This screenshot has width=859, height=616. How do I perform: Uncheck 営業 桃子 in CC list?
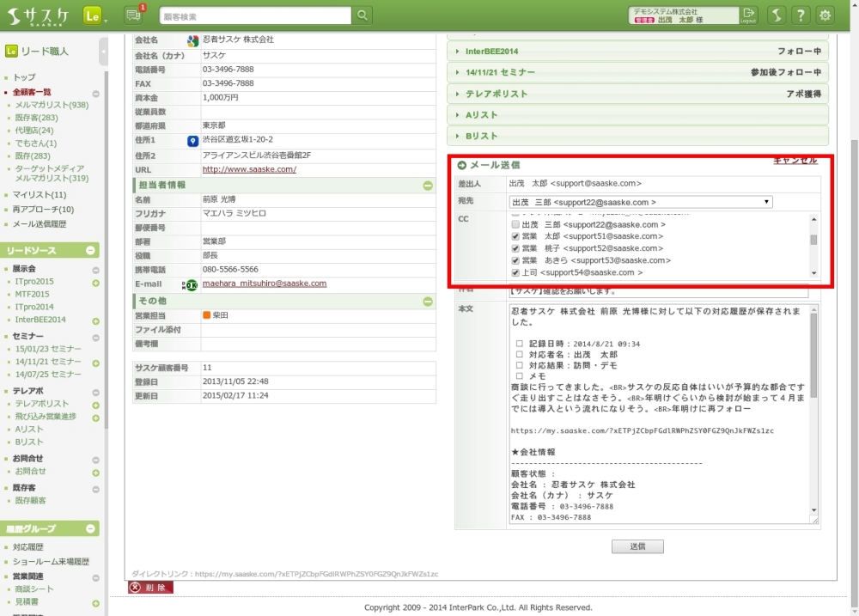[515, 248]
